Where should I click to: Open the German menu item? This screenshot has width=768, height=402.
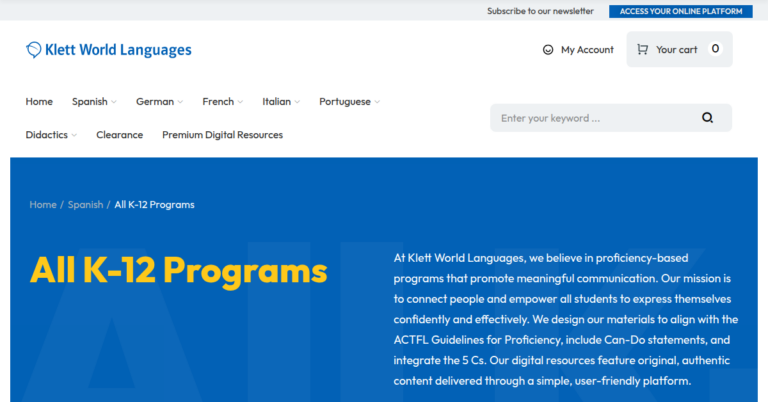tap(155, 101)
